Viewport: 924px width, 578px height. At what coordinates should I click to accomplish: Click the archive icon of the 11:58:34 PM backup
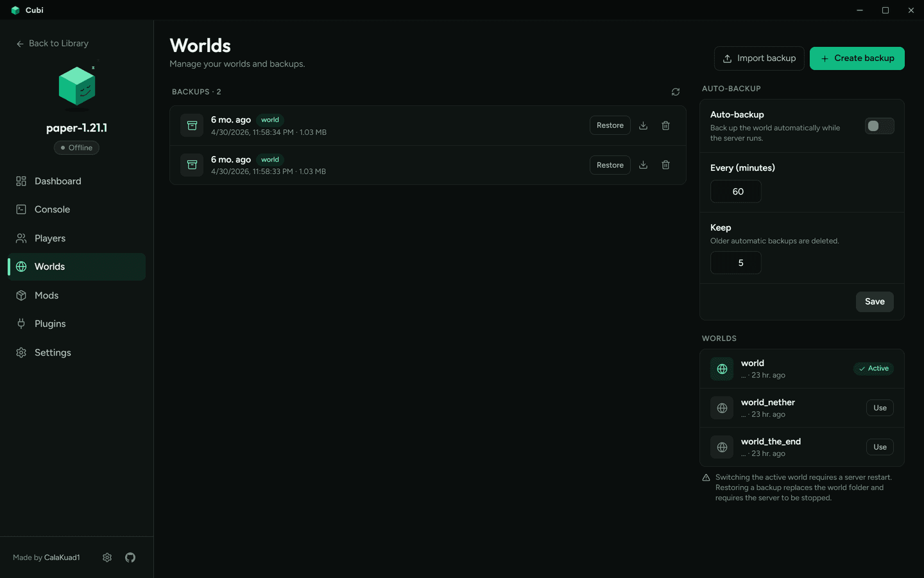[x=192, y=125]
